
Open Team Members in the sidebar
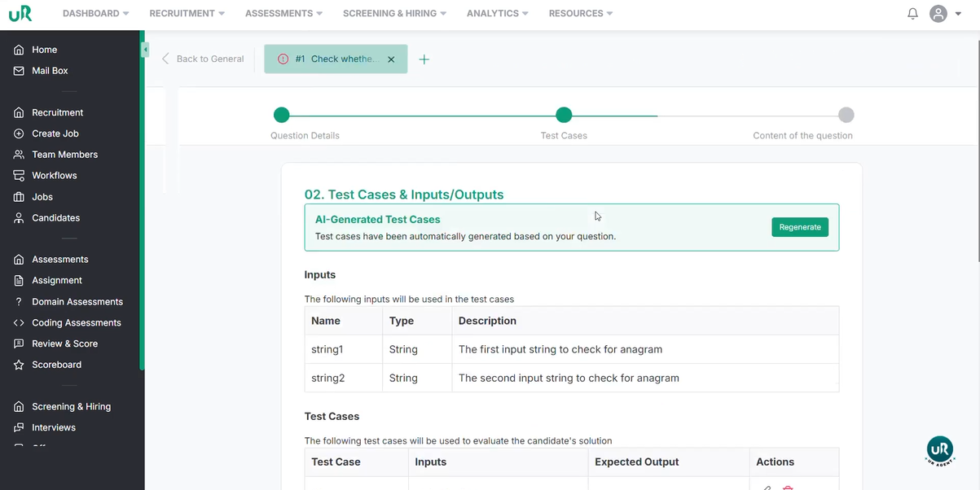(x=64, y=155)
